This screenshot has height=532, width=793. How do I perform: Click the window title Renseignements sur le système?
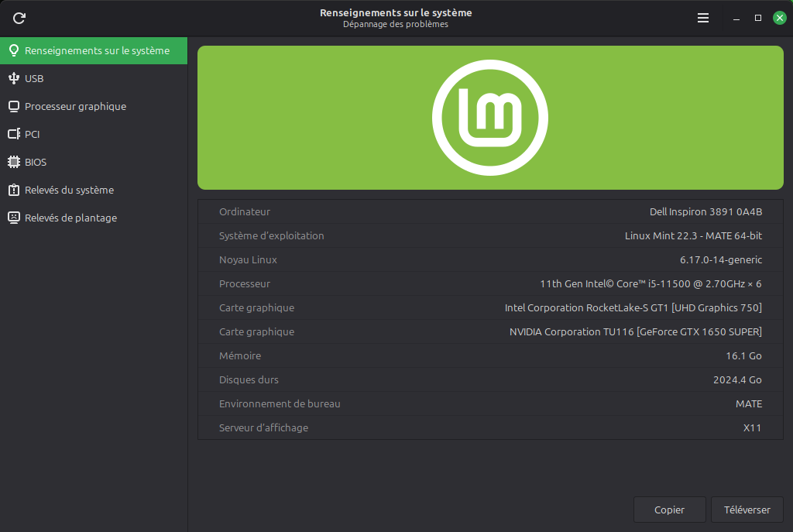[396, 12]
